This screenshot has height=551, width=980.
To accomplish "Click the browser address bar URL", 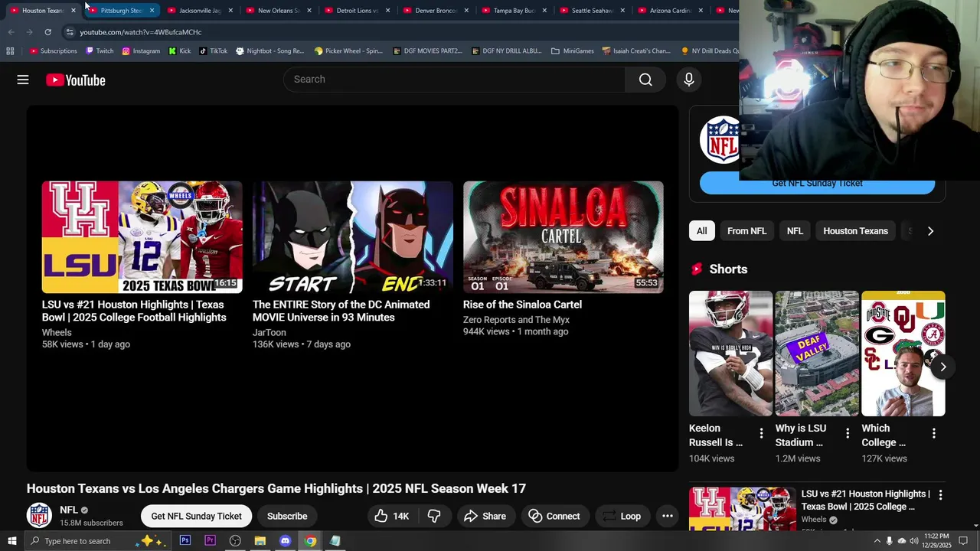I will (141, 32).
